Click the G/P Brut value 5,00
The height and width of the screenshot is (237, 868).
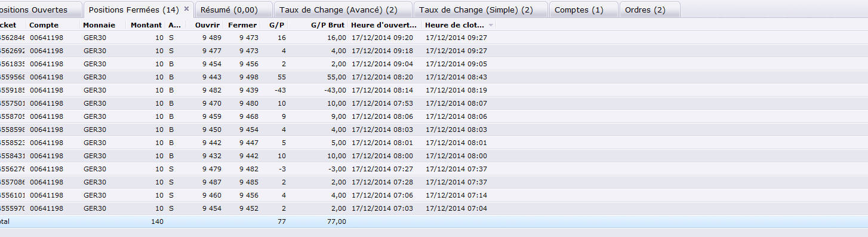point(338,143)
